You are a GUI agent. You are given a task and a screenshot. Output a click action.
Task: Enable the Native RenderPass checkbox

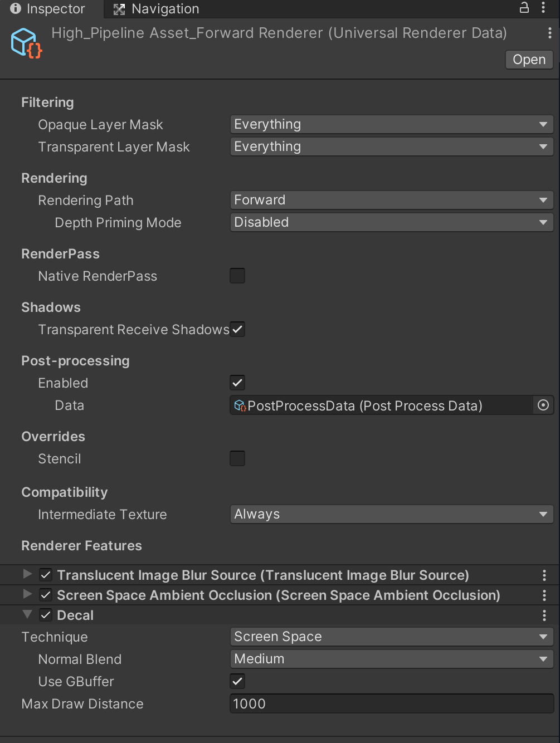point(237,276)
